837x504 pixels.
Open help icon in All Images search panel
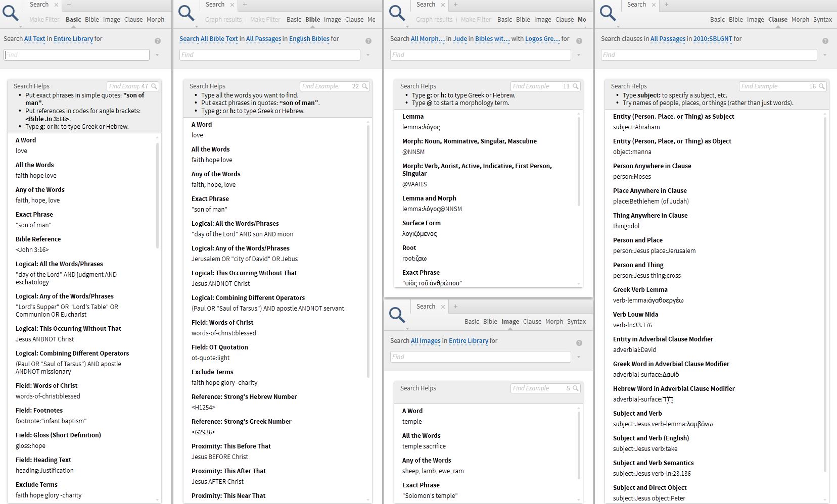579,343
